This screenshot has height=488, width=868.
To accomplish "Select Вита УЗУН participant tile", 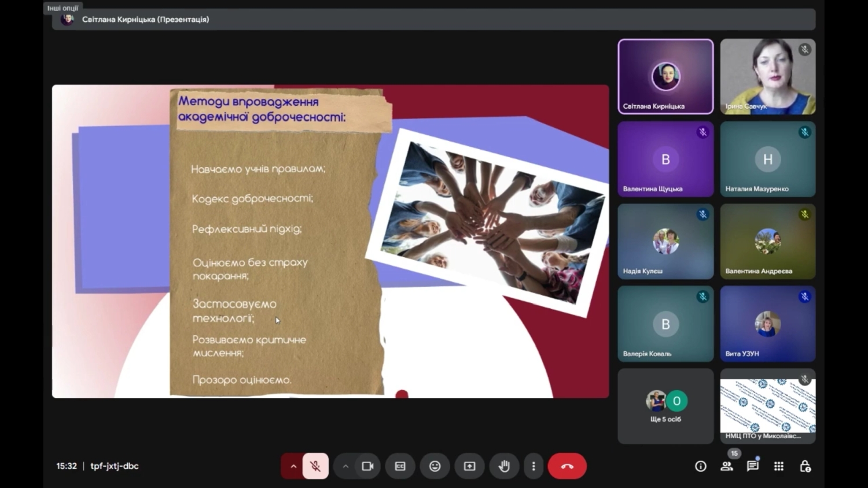I will [x=768, y=324].
